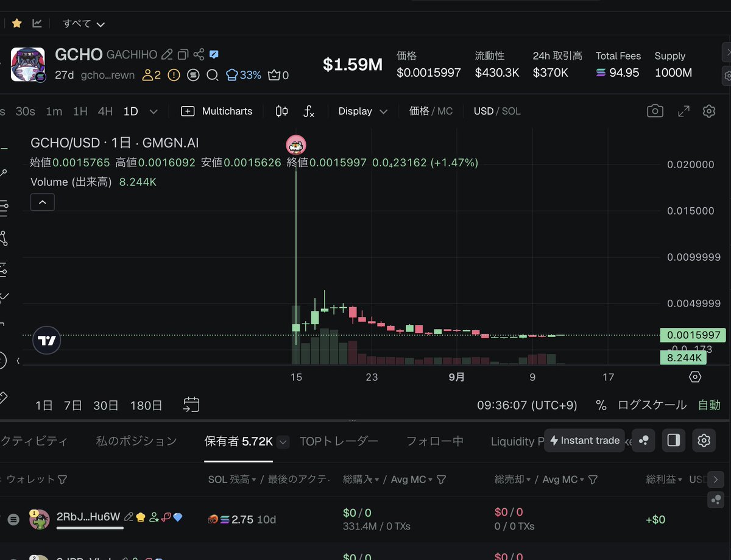Click the 09:36:07 (UTC+9) timezone
731x560 pixels.
527,405
